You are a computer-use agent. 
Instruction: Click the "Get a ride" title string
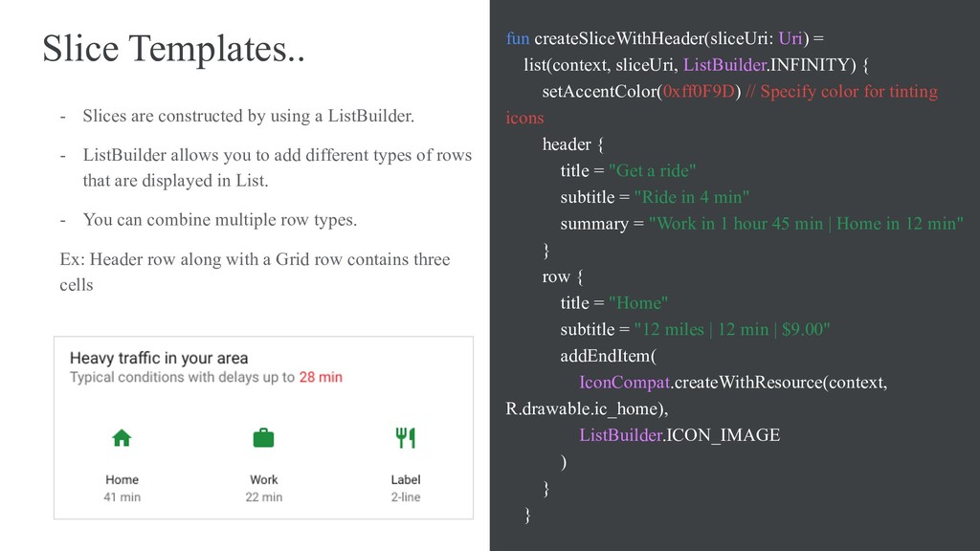(x=652, y=170)
